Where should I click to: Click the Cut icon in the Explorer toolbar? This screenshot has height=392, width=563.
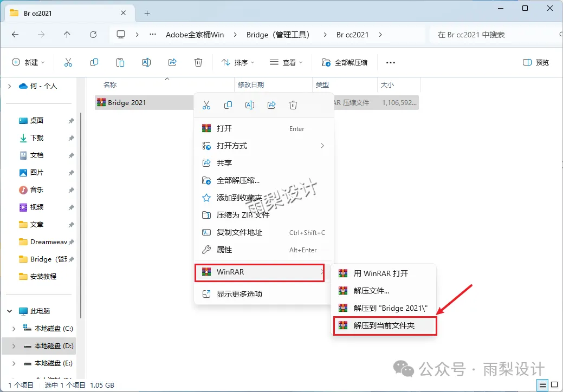pos(68,62)
